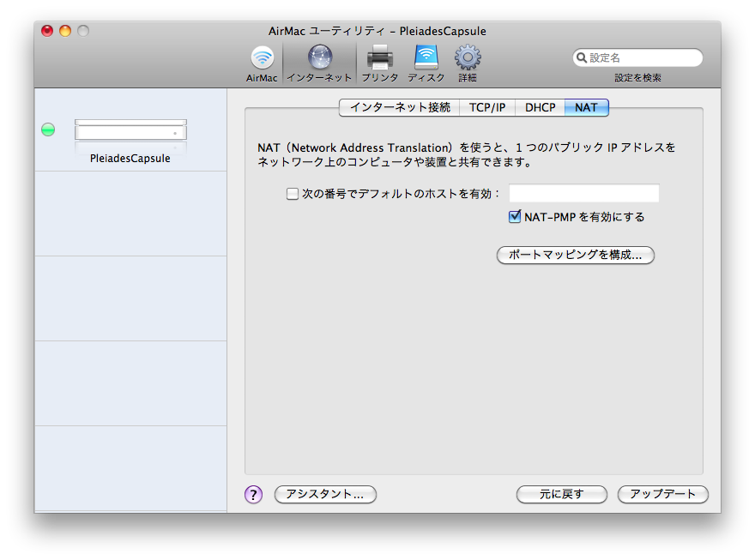Click the purple help question mark button

coord(253,494)
